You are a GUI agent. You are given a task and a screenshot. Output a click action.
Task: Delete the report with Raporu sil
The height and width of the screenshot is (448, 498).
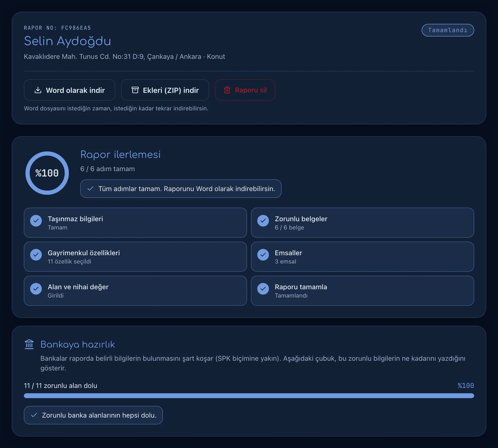(245, 90)
